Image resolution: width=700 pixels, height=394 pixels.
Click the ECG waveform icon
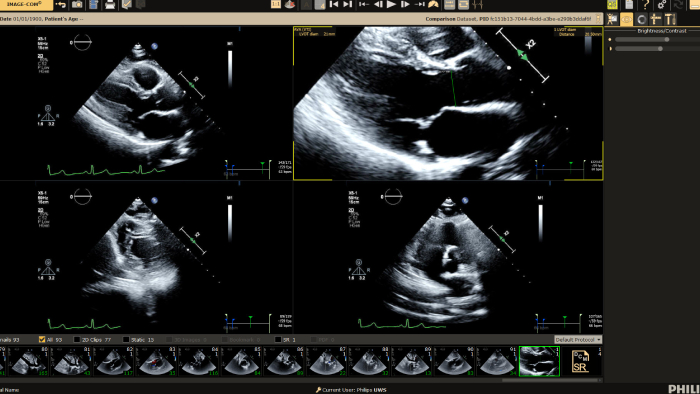click(x=477, y=4)
